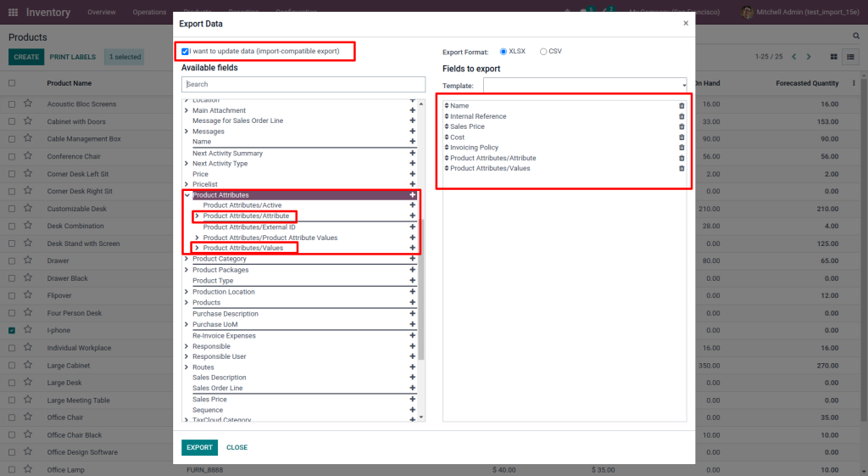The width and height of the screenshot is (868, 476).
Task: Open Mitchell Admin user menu
Action: pos(800,12)
